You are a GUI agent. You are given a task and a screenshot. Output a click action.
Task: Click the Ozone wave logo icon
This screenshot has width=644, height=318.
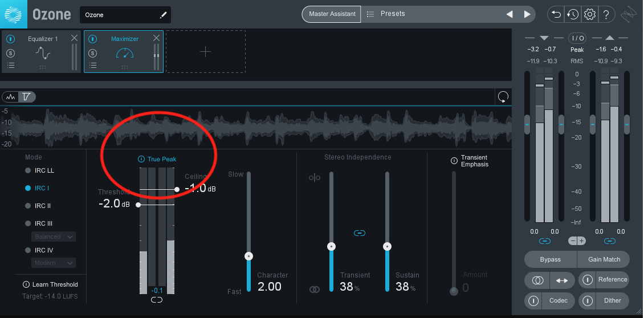pyautogui.click(x=14, y=14)
